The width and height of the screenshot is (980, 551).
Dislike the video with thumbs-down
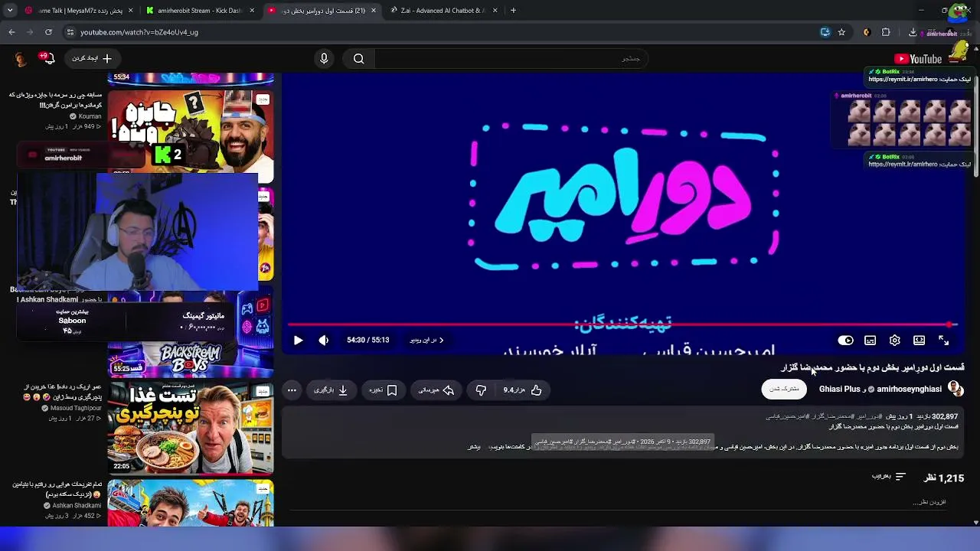click(x=481, y=390)
